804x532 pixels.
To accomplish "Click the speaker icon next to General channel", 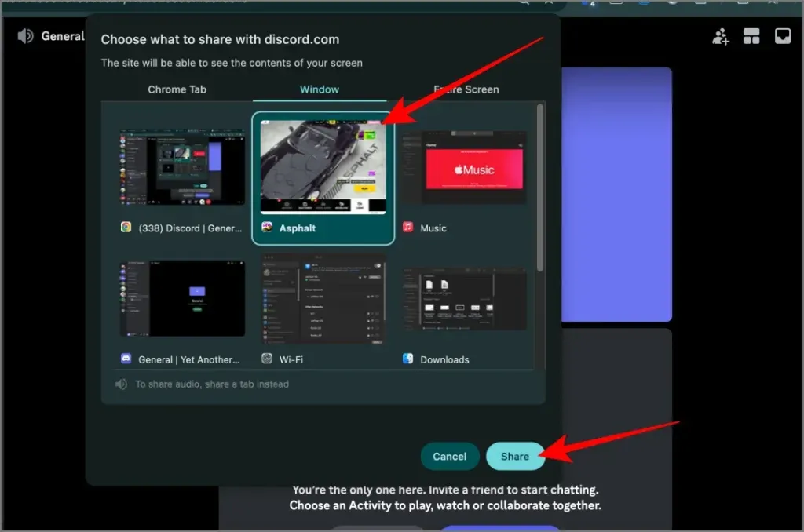I will (x=26, y=36).
